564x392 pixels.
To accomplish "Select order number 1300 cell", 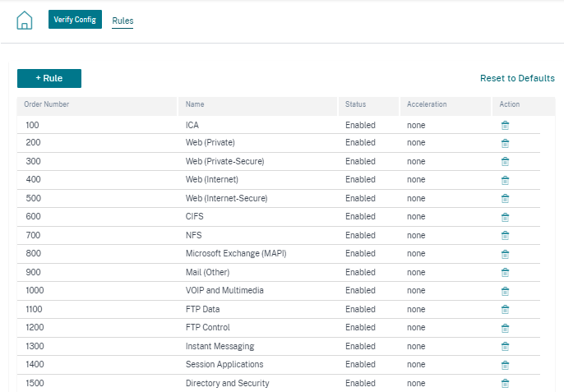I will point(35,346).
